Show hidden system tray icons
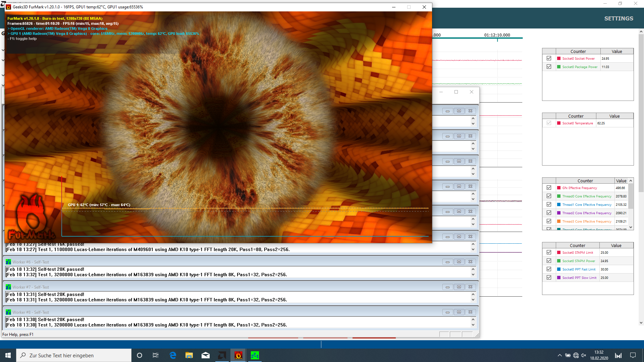Image resolution: width=644 pixels, height=362 pixels. (x=559, y=355)
